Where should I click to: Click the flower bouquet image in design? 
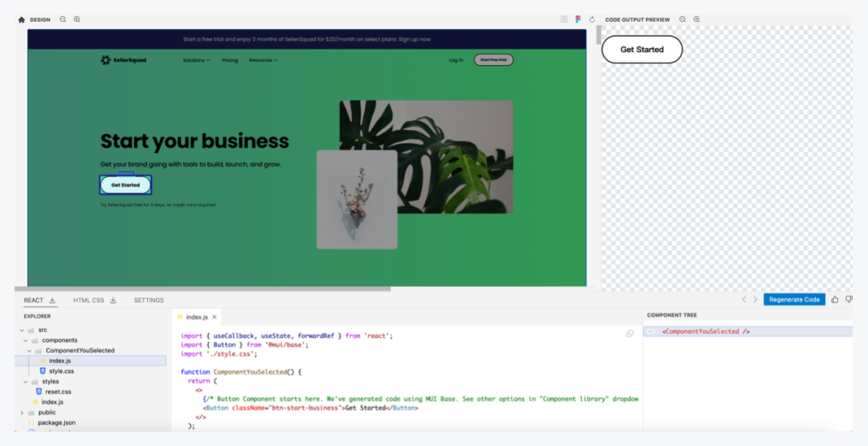pos(357,199)
